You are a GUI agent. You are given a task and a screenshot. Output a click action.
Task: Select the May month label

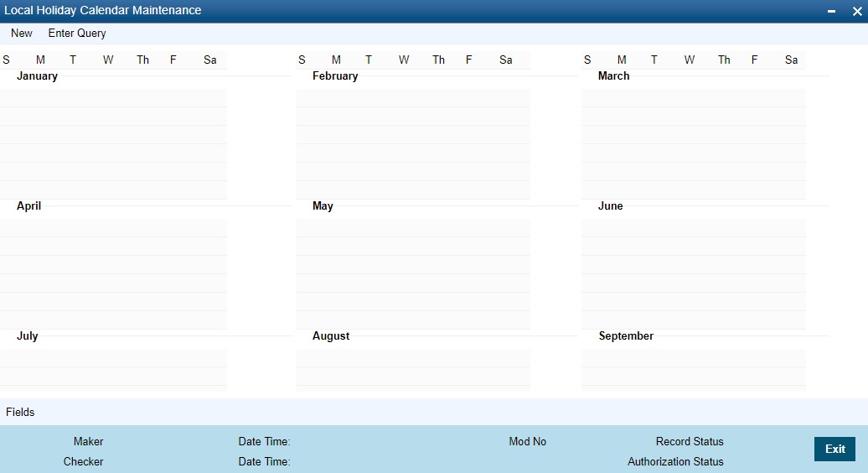pyautogui.click(x=323, y=206)
